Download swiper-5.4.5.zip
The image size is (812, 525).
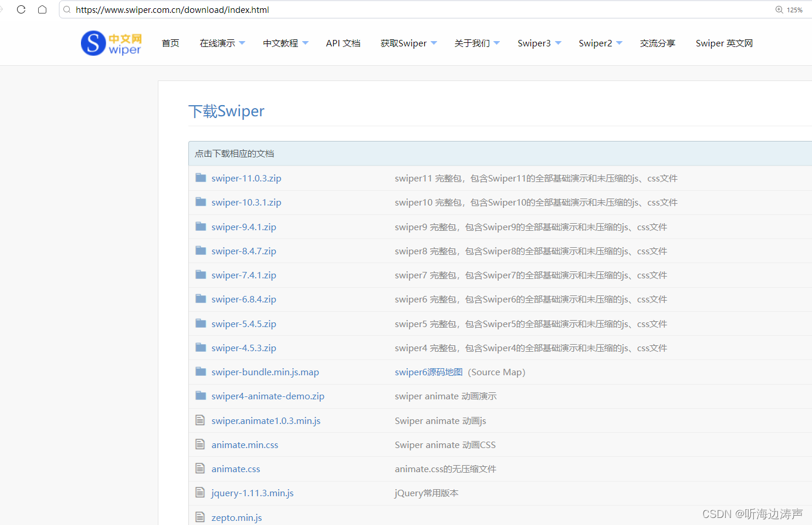coord(244,324)
